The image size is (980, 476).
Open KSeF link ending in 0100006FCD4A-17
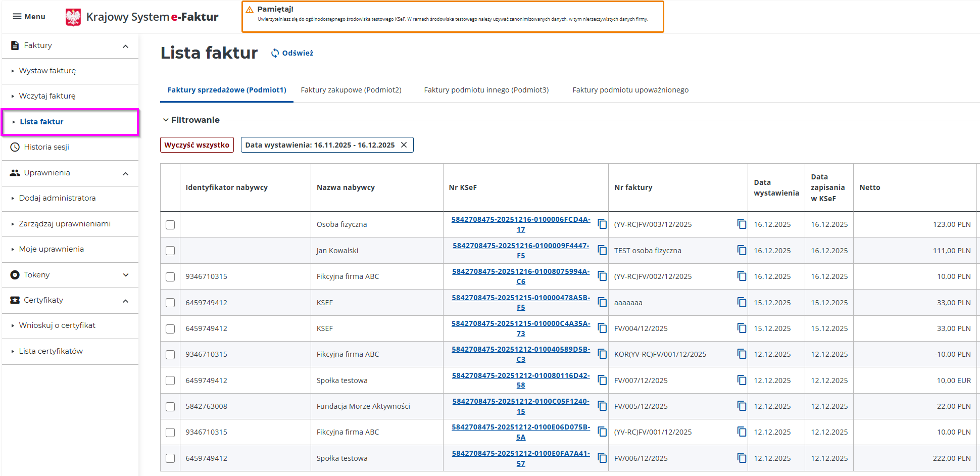point(520,224)
